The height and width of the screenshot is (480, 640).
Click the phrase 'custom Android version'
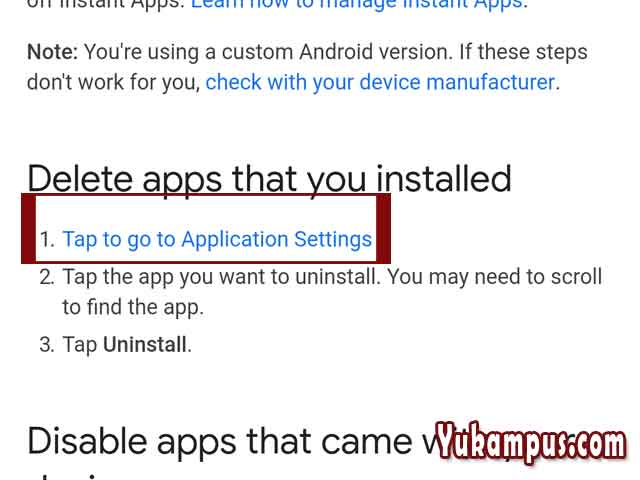(x=338, y=52)
